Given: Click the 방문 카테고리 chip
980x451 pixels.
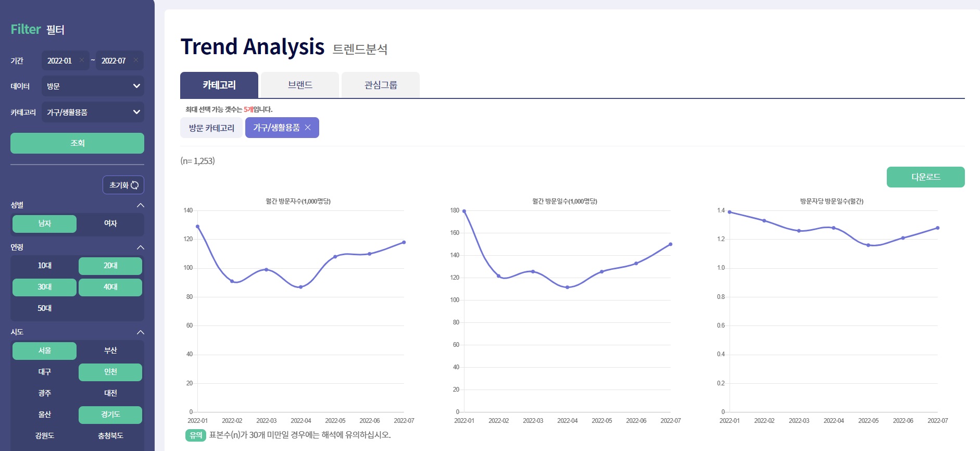Looking at the screenshot, I should coord(211,128).
